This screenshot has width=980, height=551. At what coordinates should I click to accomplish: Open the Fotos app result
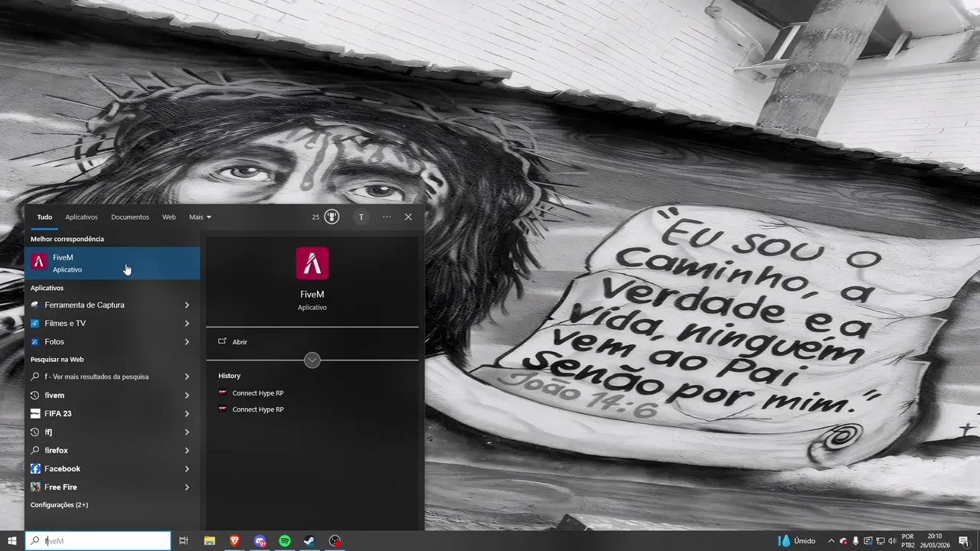pos(113,341)
